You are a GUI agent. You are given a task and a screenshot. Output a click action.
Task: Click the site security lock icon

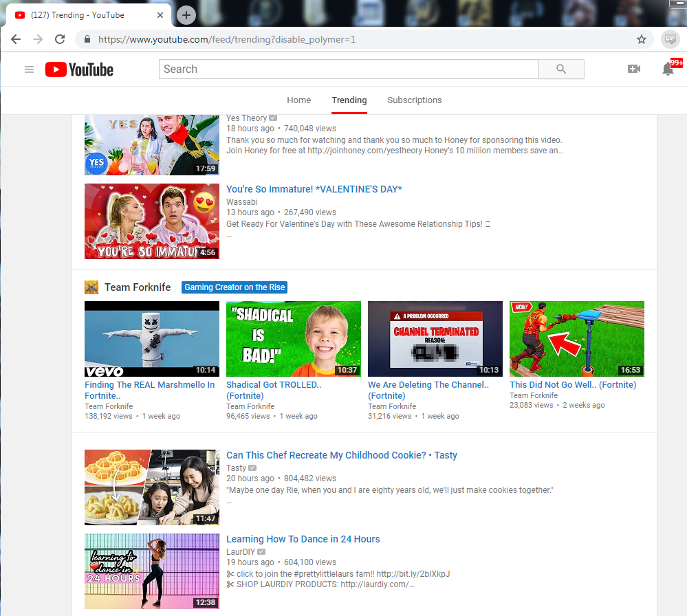tap(87, 39)
